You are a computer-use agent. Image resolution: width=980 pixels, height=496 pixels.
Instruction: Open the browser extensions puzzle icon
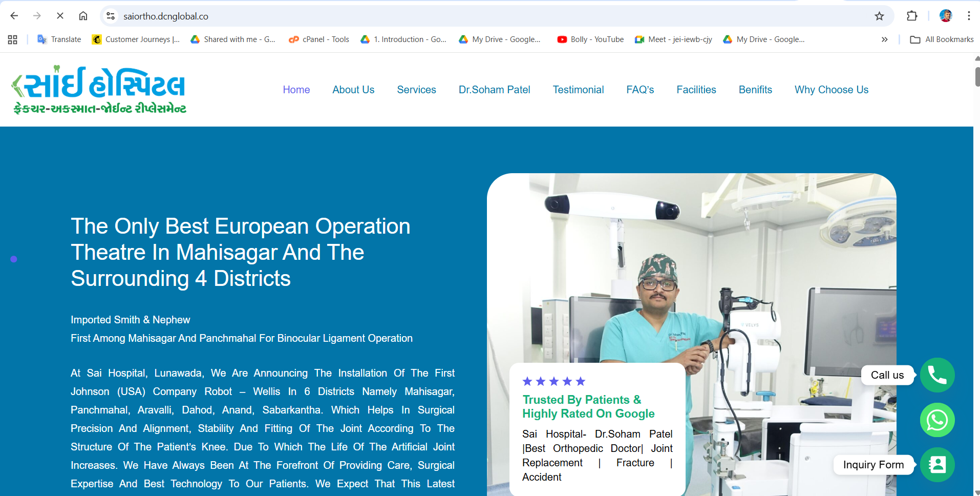click(912, 16)
